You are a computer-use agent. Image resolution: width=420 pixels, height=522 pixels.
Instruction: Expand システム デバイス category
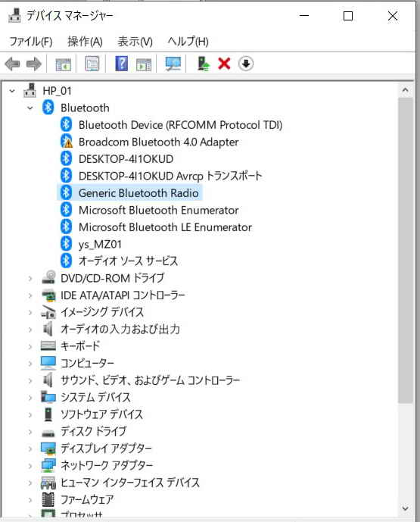click(x=30, y=398)
